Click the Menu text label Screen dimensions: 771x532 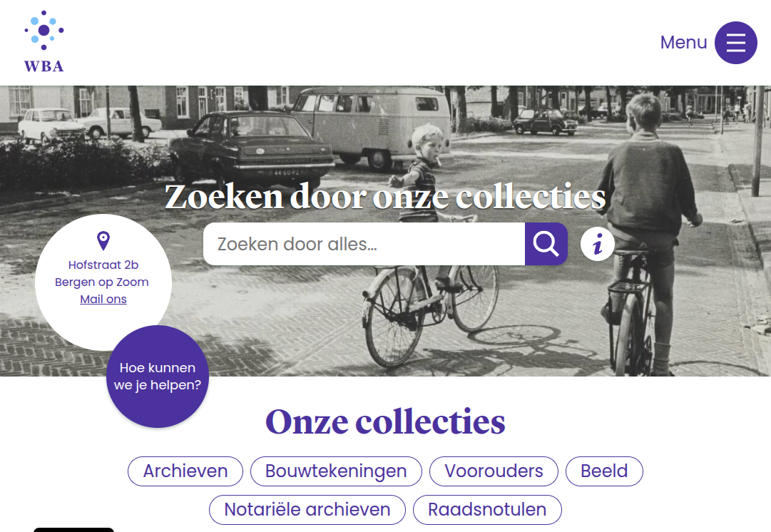pos(683,43)
